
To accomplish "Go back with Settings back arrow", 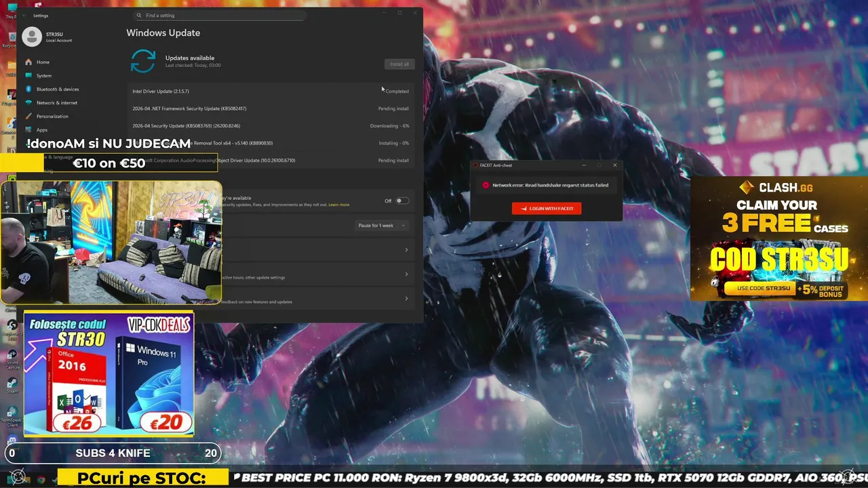I will pos(25,15).
